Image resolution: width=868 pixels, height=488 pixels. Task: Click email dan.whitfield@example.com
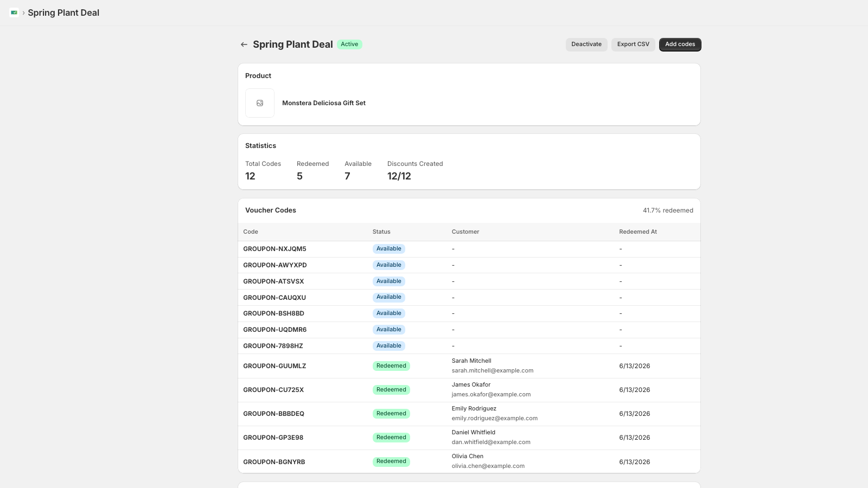point(491,442)
